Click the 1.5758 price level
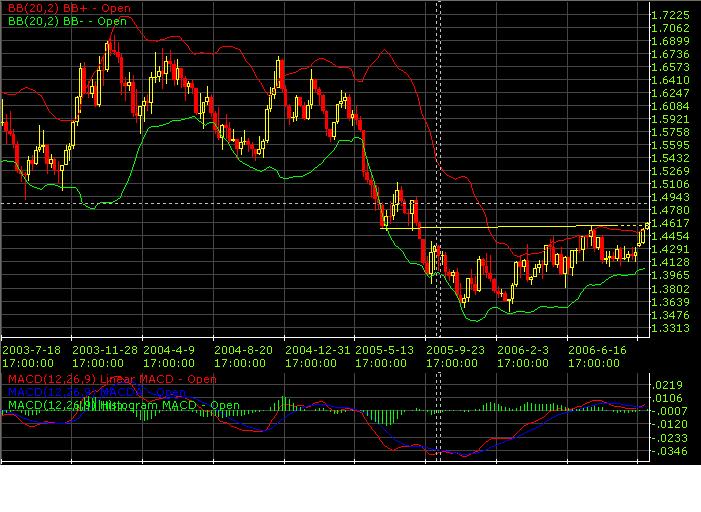 670,132
